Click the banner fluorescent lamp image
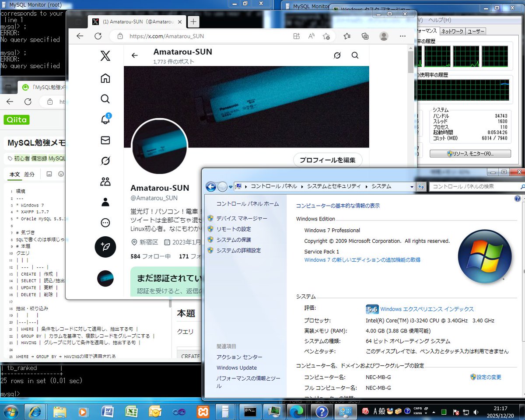Image resolution: width=525 pixels, height=420 pixels. coord(246,107)
